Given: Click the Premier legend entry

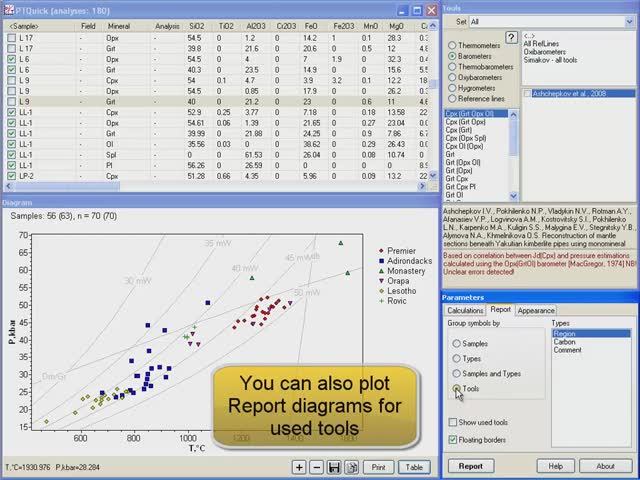Looking at the screenshot, I should coord(397,251).
